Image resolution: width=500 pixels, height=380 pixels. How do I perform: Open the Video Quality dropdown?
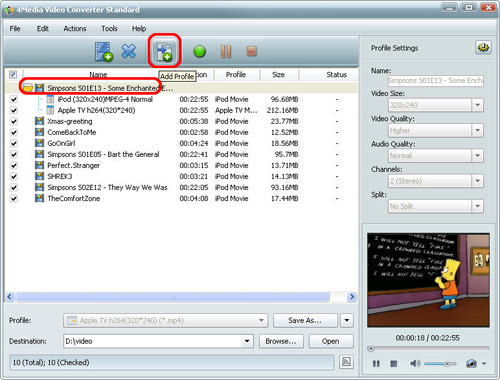[x=477, y=130]
